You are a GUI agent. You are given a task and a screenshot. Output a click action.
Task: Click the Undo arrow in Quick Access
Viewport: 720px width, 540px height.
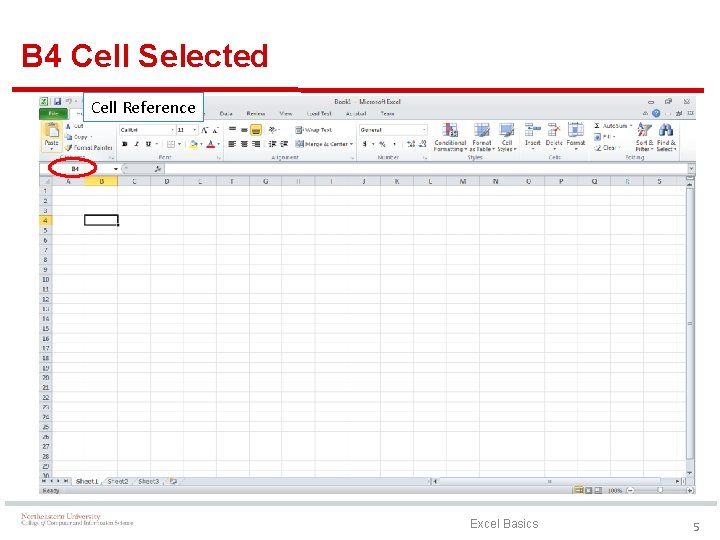coord(69,101)
